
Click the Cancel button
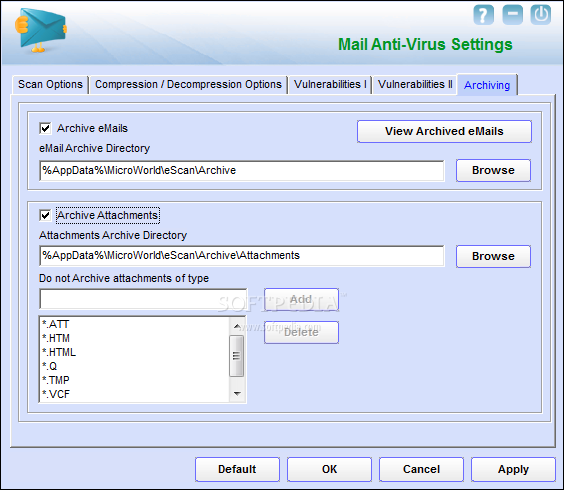[x=421, y=469]
